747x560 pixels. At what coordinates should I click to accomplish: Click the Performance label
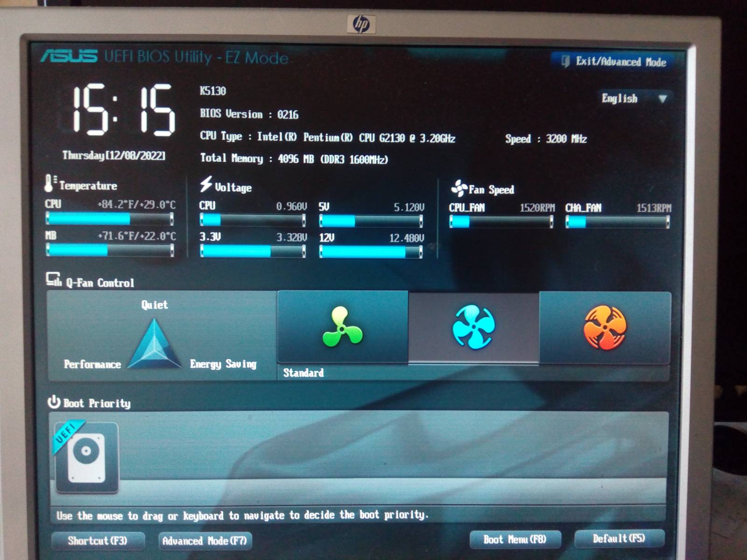pos(92,364)
